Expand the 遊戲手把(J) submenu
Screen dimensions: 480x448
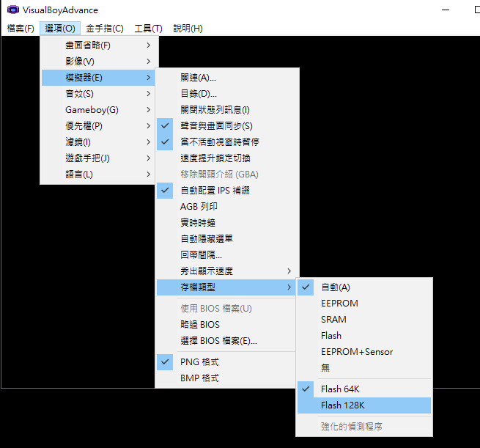point(98,158)
